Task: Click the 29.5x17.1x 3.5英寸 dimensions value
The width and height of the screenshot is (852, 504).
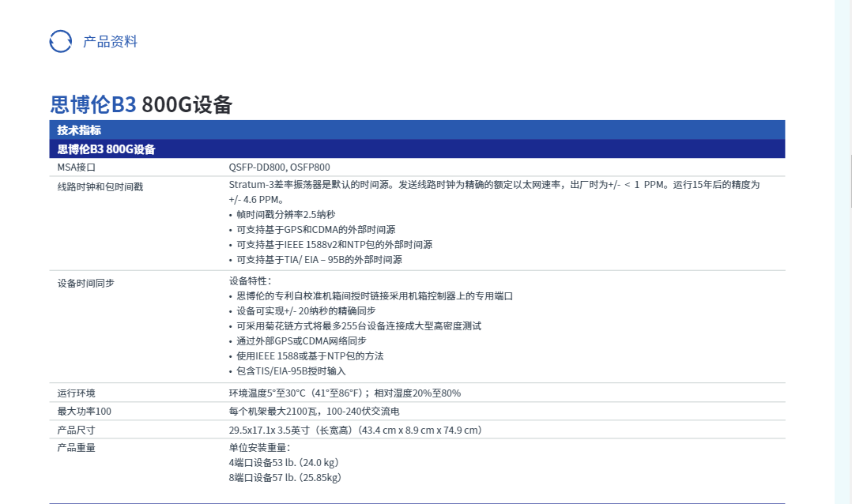Action: click(355, 431)
